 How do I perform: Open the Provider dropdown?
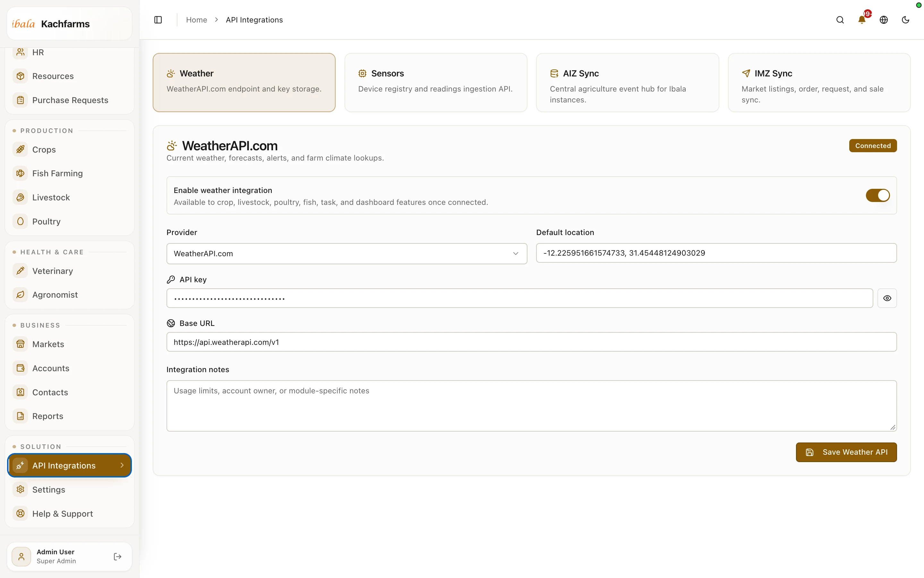[x=347, y=253]
